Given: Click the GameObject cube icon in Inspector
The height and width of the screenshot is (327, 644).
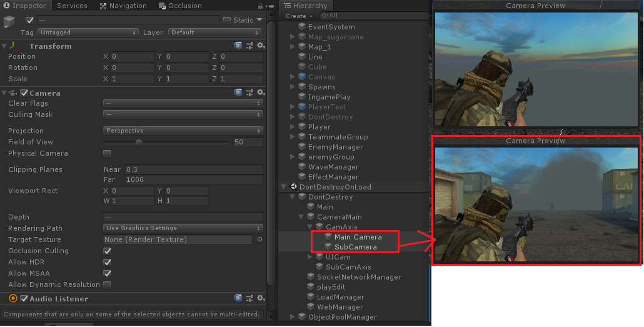Looking at the screenshot, I should pyautogui.click(x=9, y=22).
